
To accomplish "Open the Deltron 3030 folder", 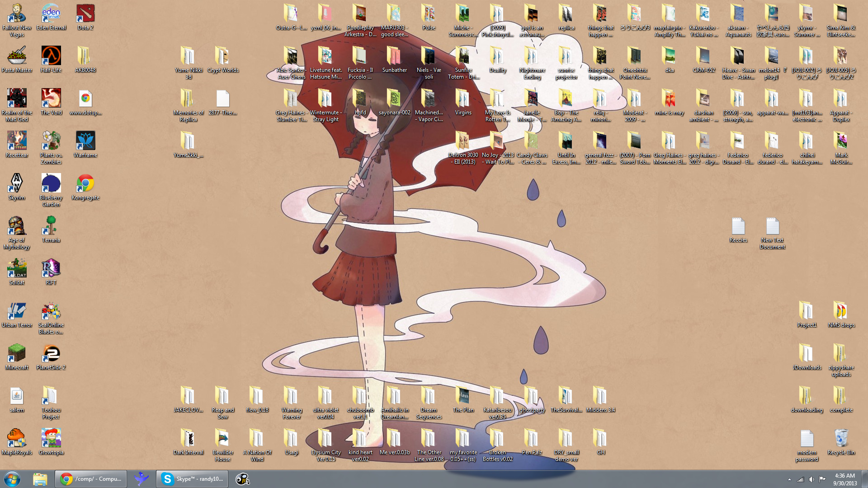I will click(463, 148).
